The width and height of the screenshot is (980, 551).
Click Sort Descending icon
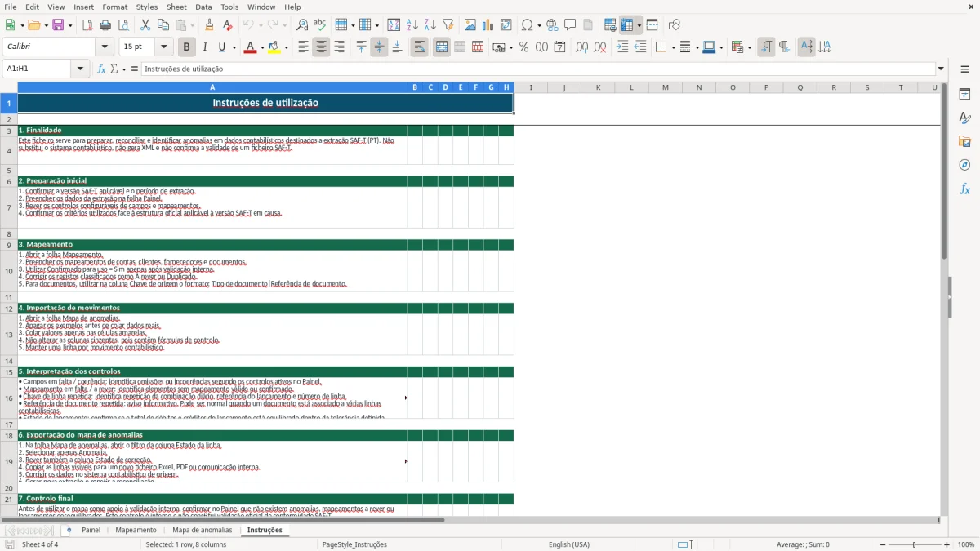[430, 25]
